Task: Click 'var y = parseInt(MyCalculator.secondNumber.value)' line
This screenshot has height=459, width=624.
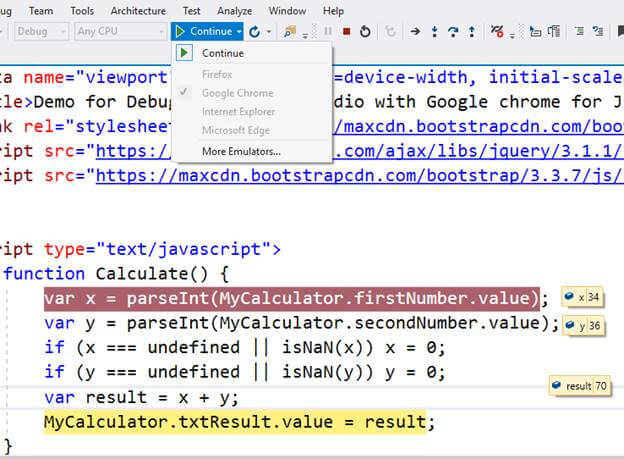Action: click(x=302, y=323)
